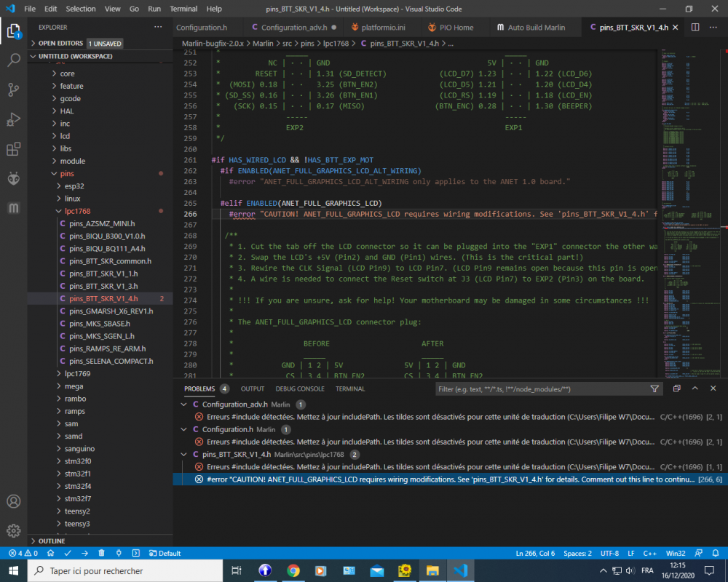Expand the OUTLINE section

coord(51,541)
